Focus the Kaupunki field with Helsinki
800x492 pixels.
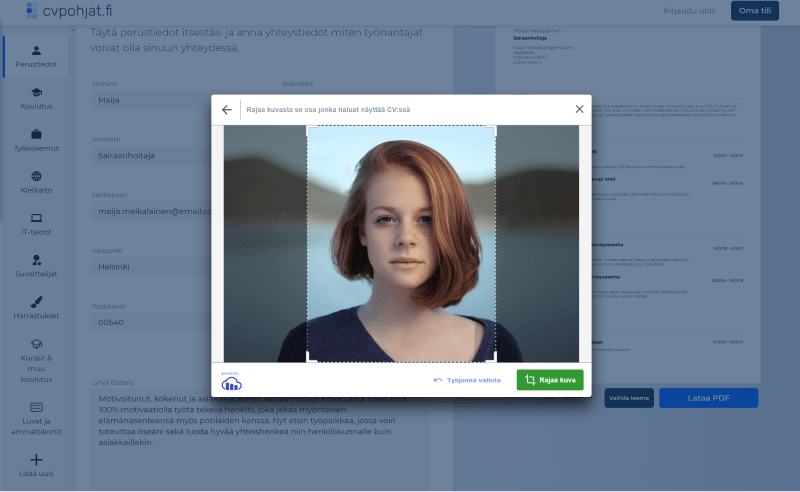151,267
